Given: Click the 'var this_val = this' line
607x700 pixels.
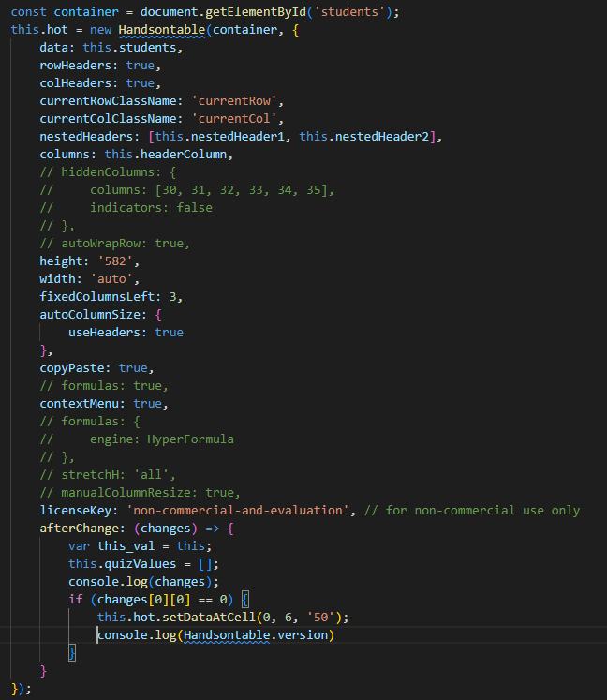Looking at the screenshot, I should click(x=141, y=546).
